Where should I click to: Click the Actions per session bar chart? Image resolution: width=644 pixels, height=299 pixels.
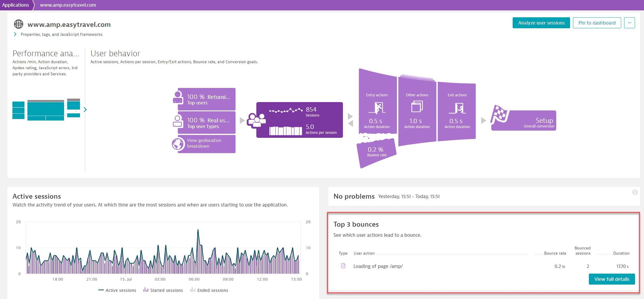click(x=286, y=131)
